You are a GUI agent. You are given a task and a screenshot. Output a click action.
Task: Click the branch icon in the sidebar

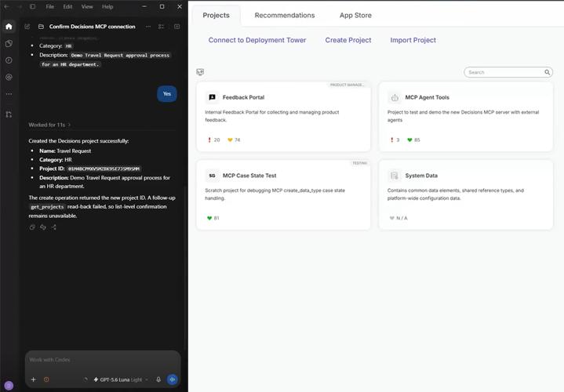(9, 114)
